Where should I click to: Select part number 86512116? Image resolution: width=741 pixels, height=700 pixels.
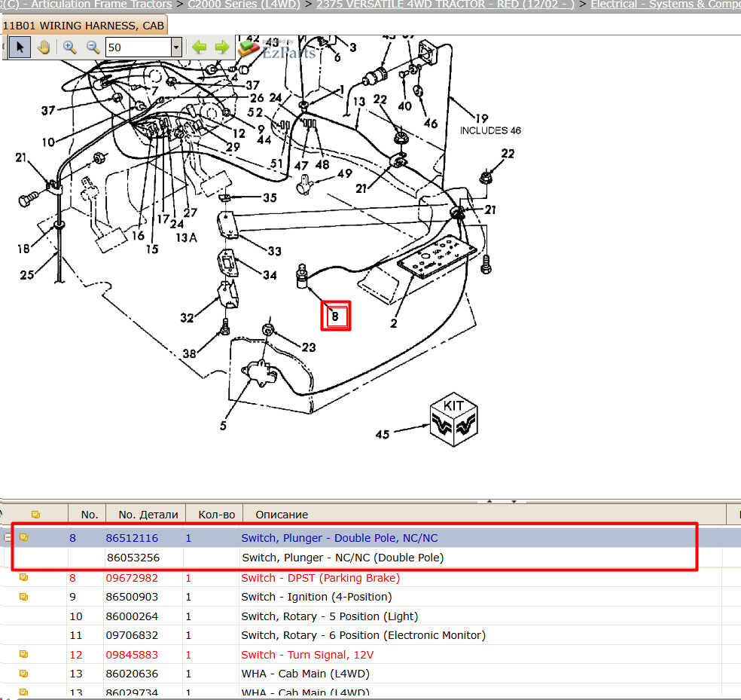tap(132, 538)
